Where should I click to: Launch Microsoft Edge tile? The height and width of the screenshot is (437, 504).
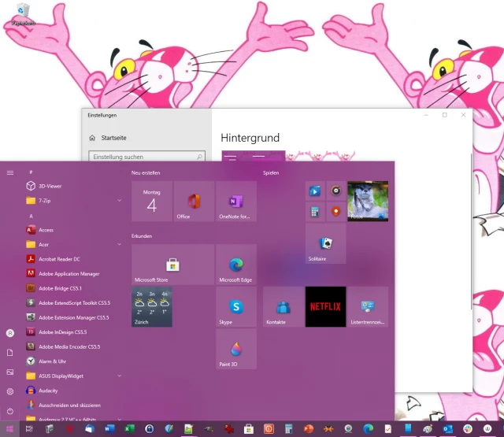coord(235,264)
